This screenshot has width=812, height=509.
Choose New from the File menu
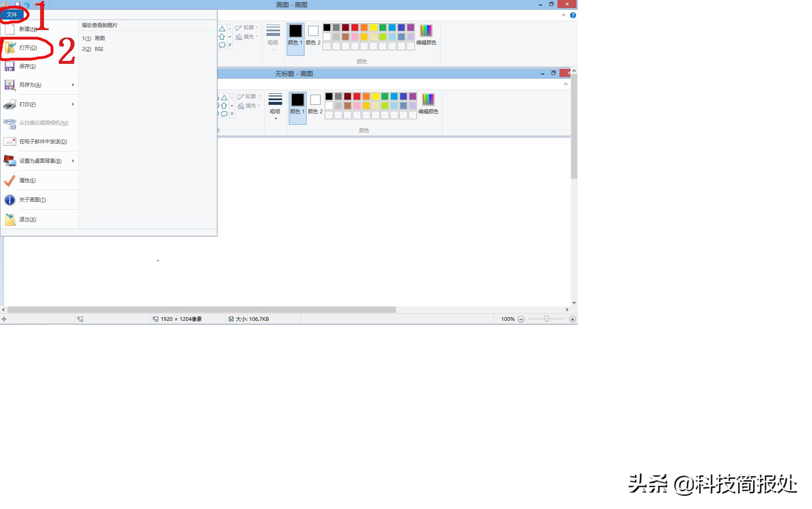[27, 29]
